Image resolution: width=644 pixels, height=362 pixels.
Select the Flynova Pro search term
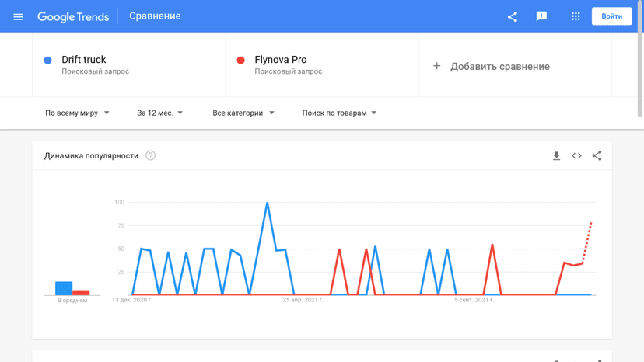pos(281,60)
